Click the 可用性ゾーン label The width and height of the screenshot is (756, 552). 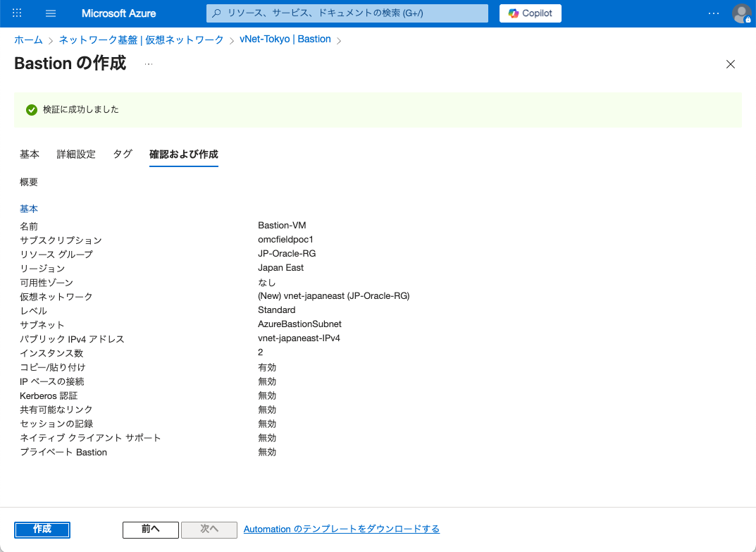47,283
